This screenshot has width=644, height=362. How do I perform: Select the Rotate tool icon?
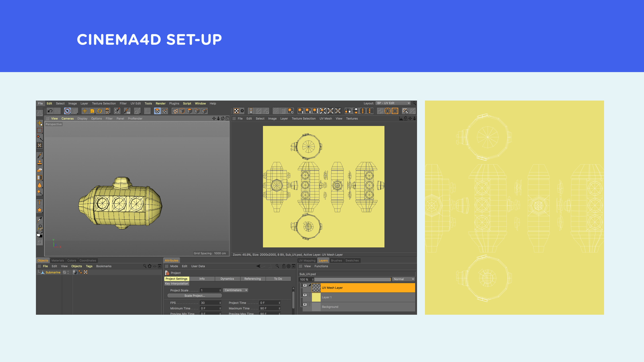click(100, 111)
